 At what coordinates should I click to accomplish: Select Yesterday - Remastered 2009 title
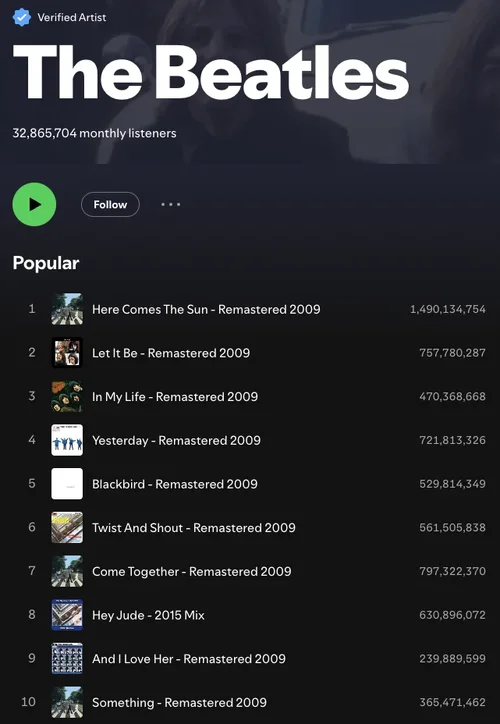point(176,440)
